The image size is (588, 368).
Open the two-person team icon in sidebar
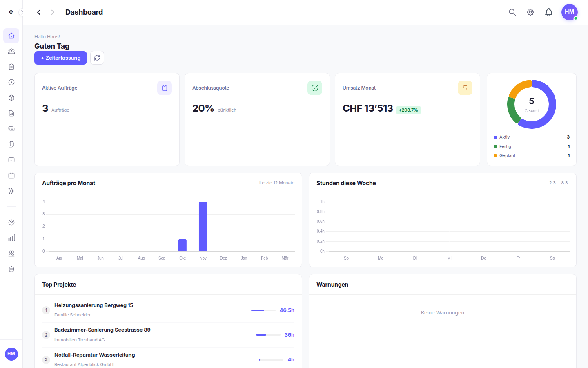pos(11,254)
